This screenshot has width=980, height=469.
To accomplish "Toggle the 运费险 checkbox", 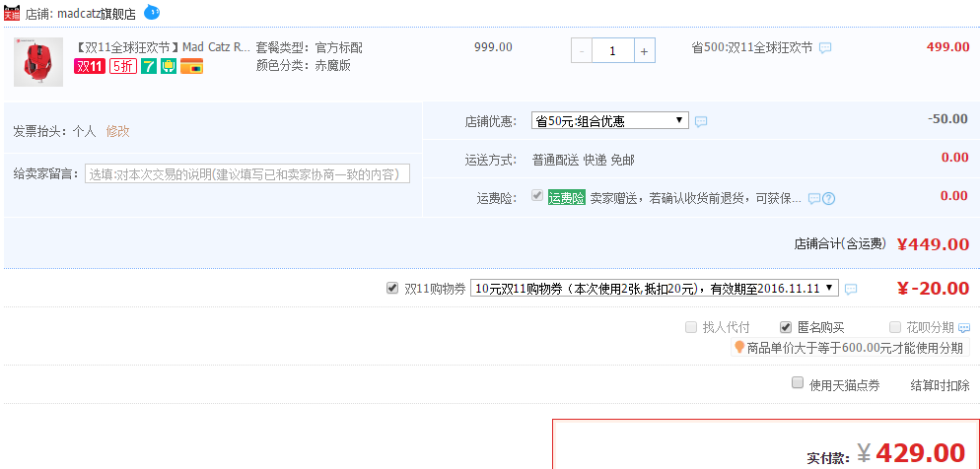I will (x=537, y=195).
